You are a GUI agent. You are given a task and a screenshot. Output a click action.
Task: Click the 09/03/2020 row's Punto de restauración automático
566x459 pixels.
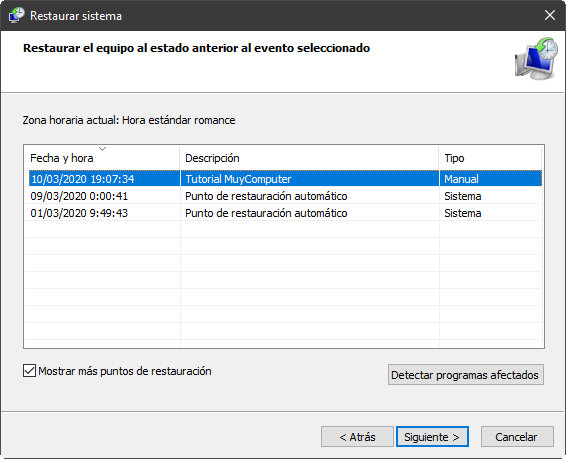[266, 196]
